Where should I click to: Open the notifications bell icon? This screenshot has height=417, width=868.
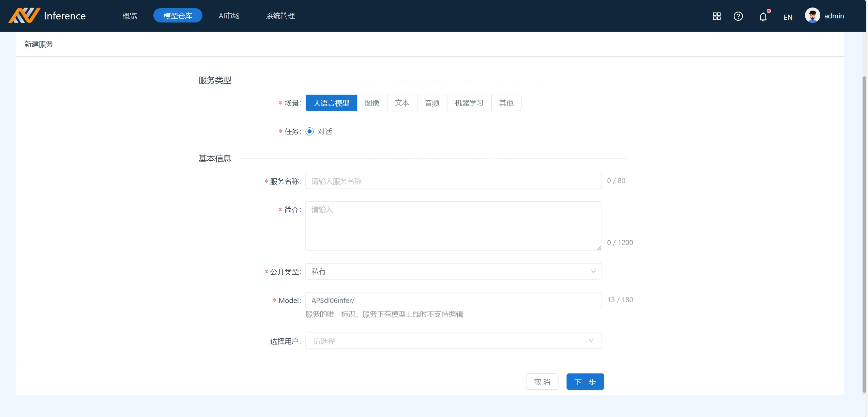click(x=763, y=17)
